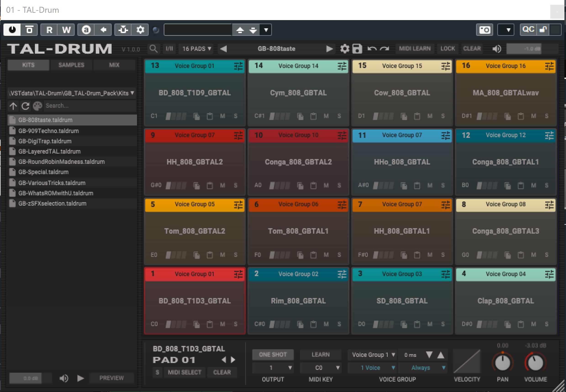Open the kits folder path dropdown
Screen dimensions: 566x392
[71, 93]
